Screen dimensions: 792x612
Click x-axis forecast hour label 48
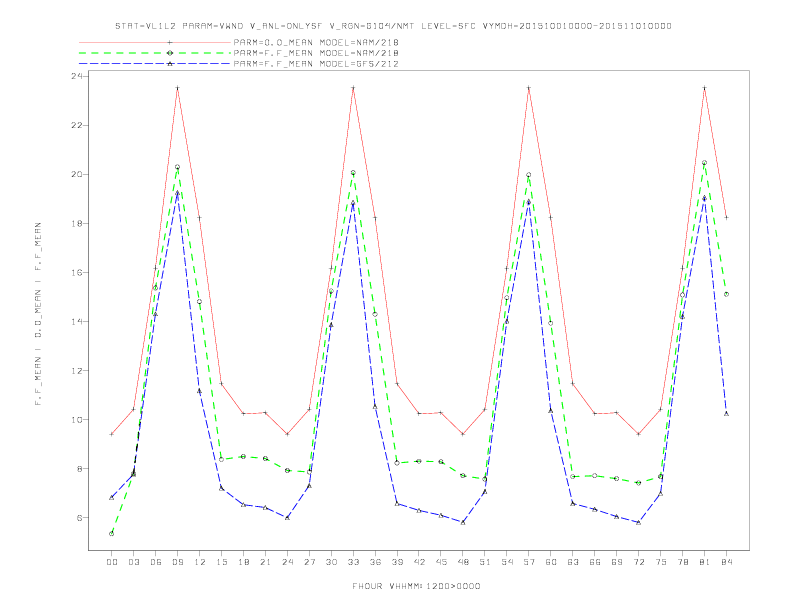coord(463,562)
